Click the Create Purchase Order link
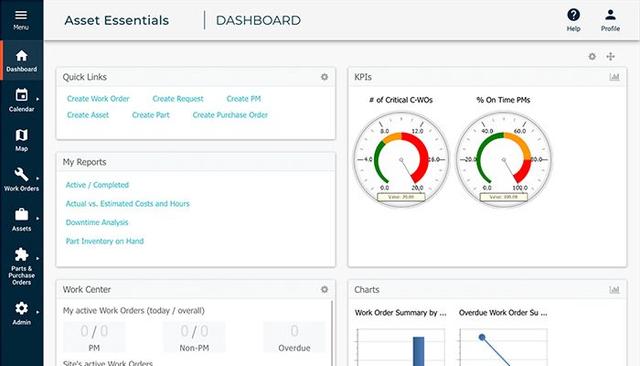This screenshot has height=366, width=640. click(x=230, y=115)
